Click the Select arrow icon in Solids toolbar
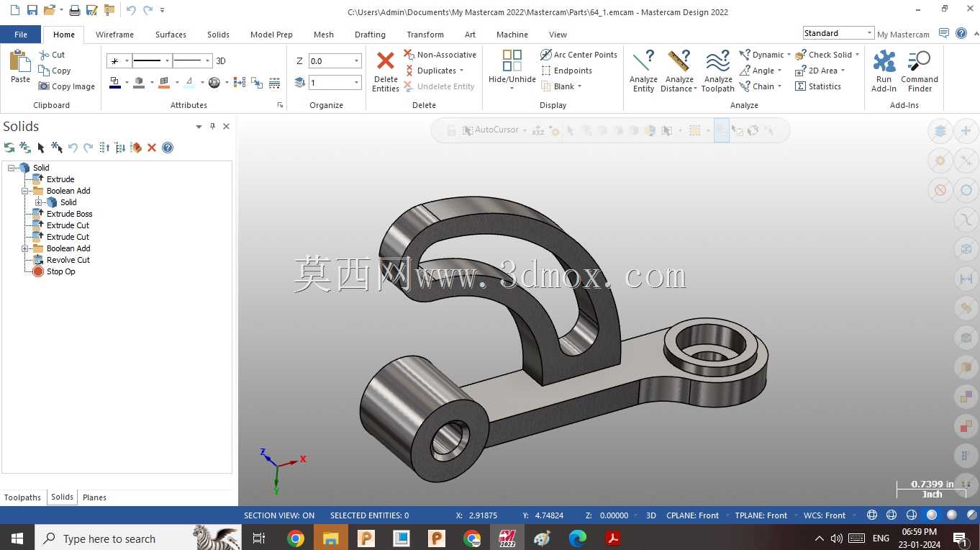980x550 pixels. pos(41,148)
